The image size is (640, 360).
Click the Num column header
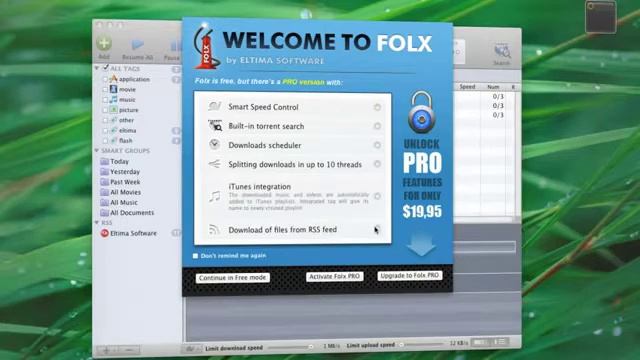tap(493, 87)
